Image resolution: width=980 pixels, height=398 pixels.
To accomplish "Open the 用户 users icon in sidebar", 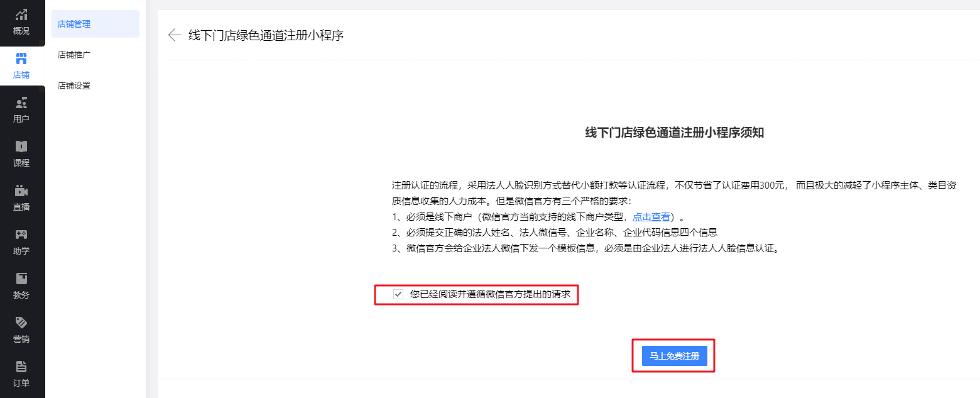I will pyautogui.click(x=21, y=102).
